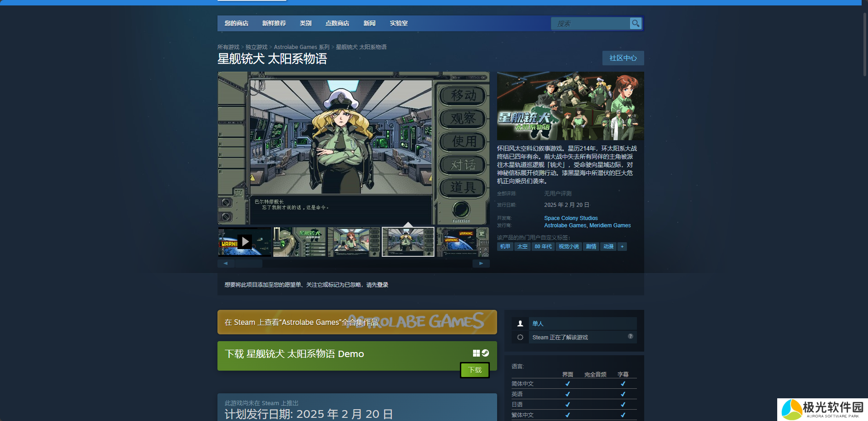
Task: View Astrolabe Games franchise banner
Action: click(357, 322)
